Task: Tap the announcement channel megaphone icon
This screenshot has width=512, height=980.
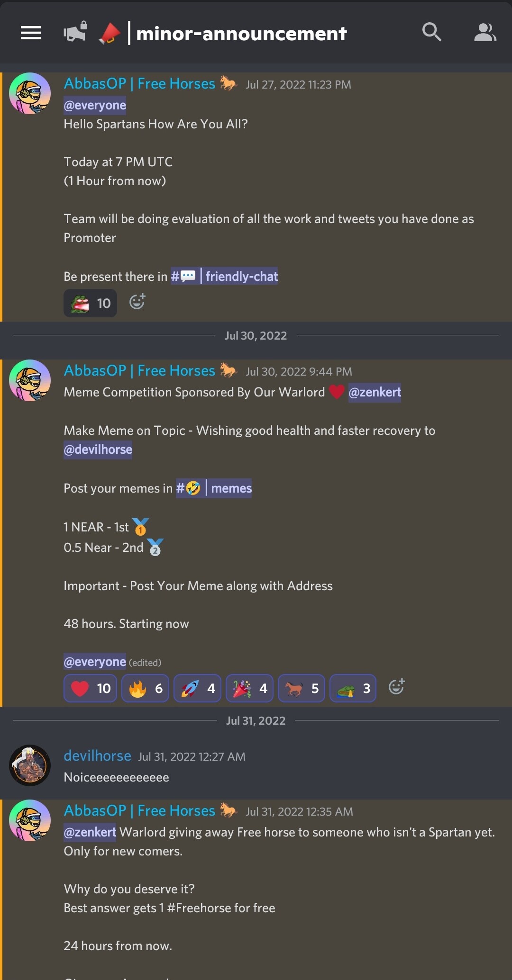Action: tap(75, 32)
